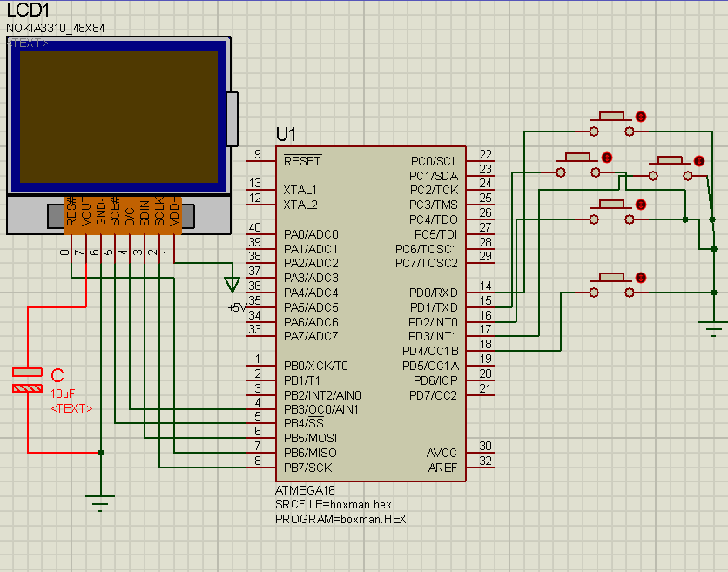Select the U1 reference label above the chip
This screenshot has height=572, width=728.
tap(286, 135)
